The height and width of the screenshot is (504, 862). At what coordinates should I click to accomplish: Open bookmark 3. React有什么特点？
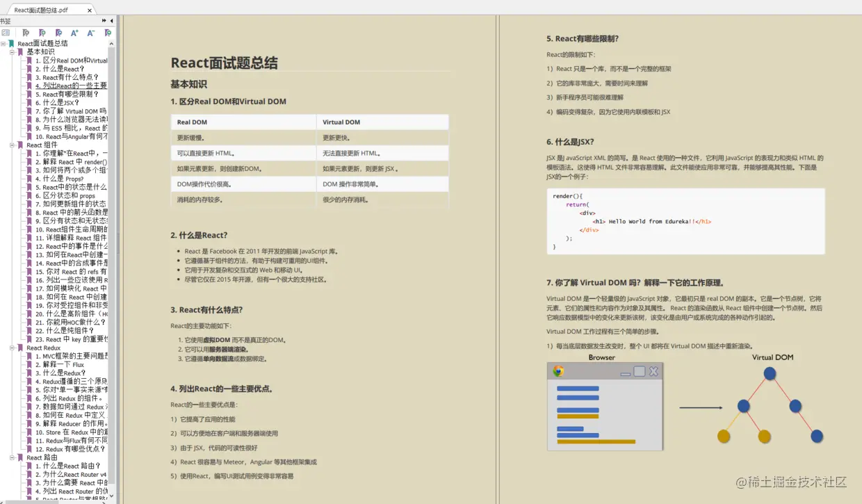[x=67, y=77]
